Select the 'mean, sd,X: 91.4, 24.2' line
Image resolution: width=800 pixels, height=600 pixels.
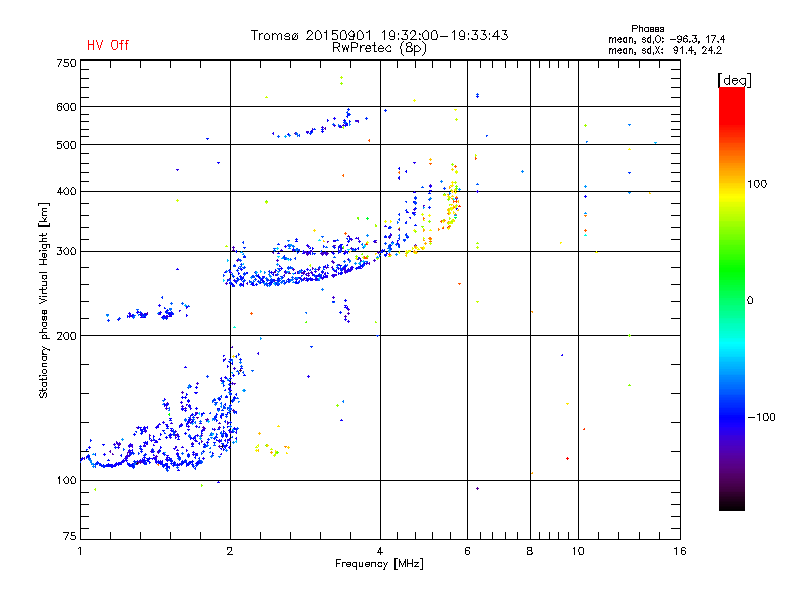[x=665, y=51]
